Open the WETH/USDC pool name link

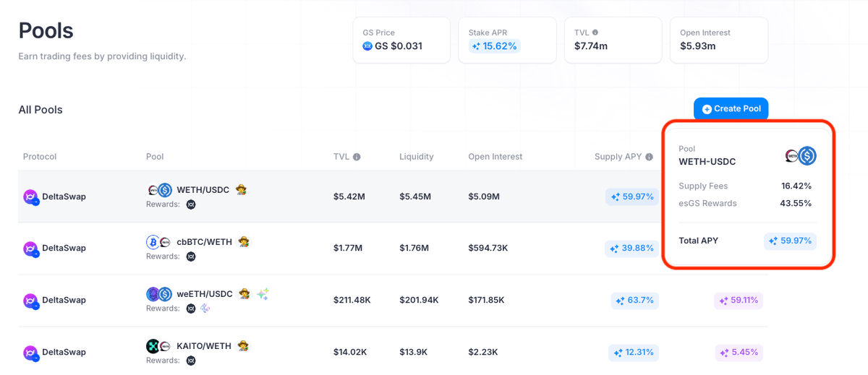[x=203, y=190]
